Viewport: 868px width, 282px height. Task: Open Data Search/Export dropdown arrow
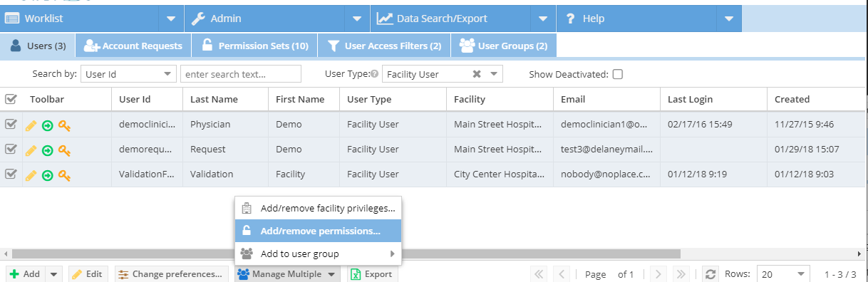(x=542, y=19)
